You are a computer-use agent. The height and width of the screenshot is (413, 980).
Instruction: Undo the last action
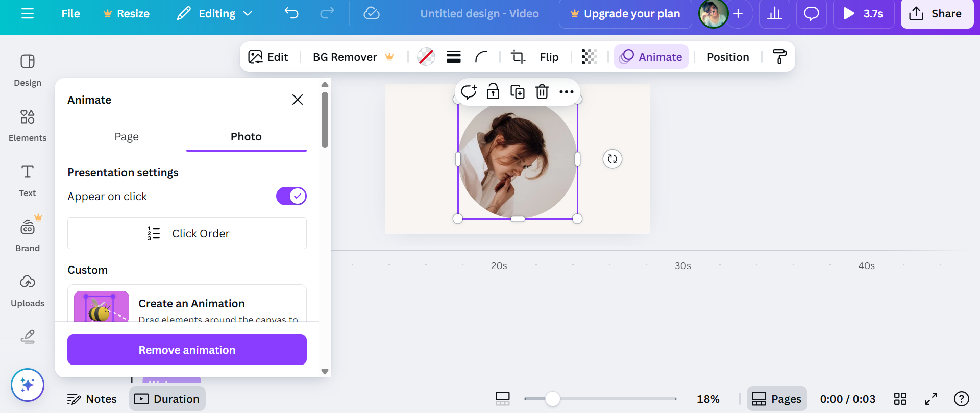click(x=291, y=13)
